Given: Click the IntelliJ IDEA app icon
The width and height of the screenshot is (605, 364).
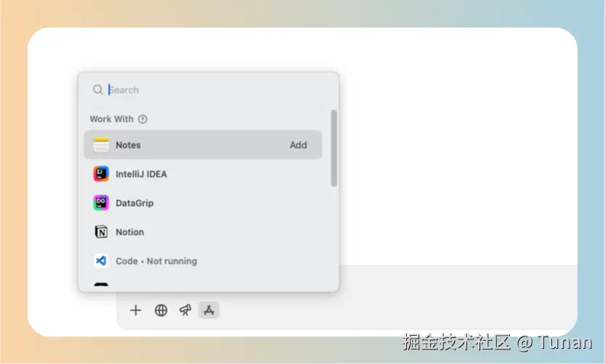Looking at the screenshot, I should 101,174.
